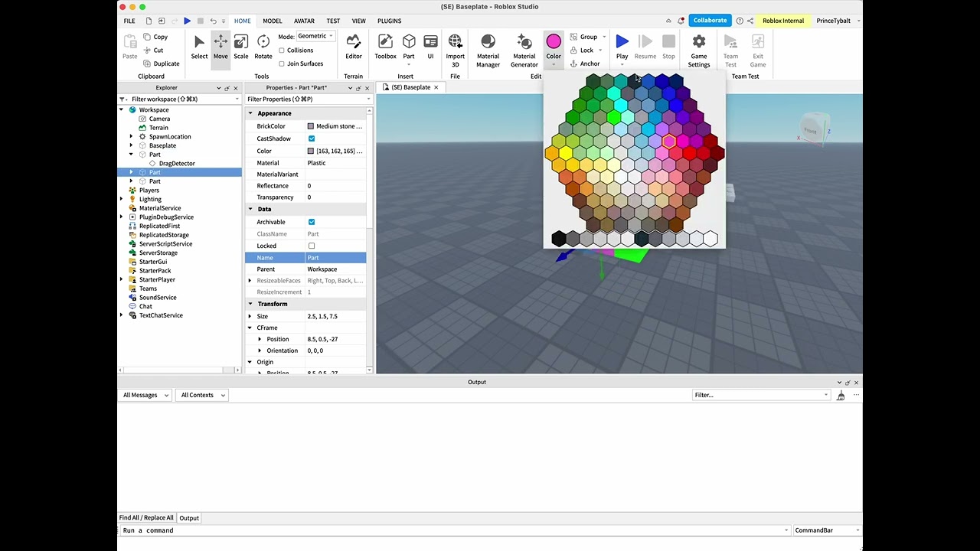Click Lock tool

click(582, 51)
